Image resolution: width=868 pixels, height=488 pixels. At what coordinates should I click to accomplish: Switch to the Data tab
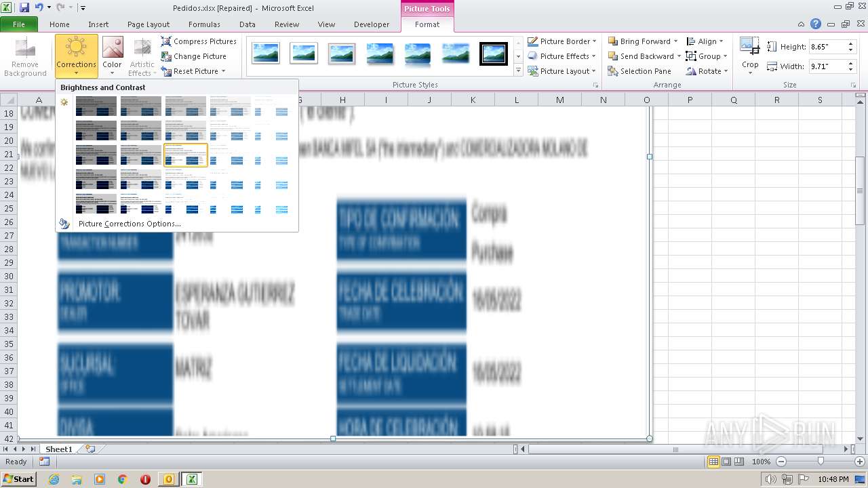[248, 24]
